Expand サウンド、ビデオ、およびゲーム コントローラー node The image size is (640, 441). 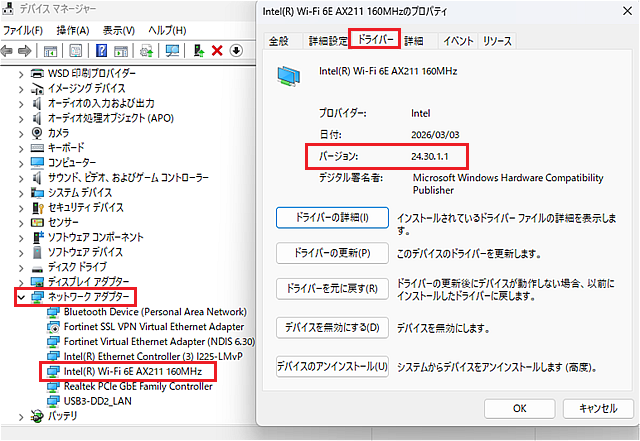coord(21,178)
